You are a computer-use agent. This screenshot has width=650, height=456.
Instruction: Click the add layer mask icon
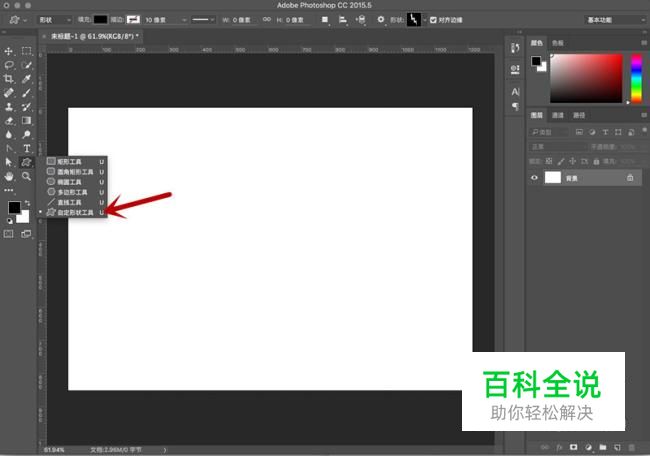pos(573,447)
